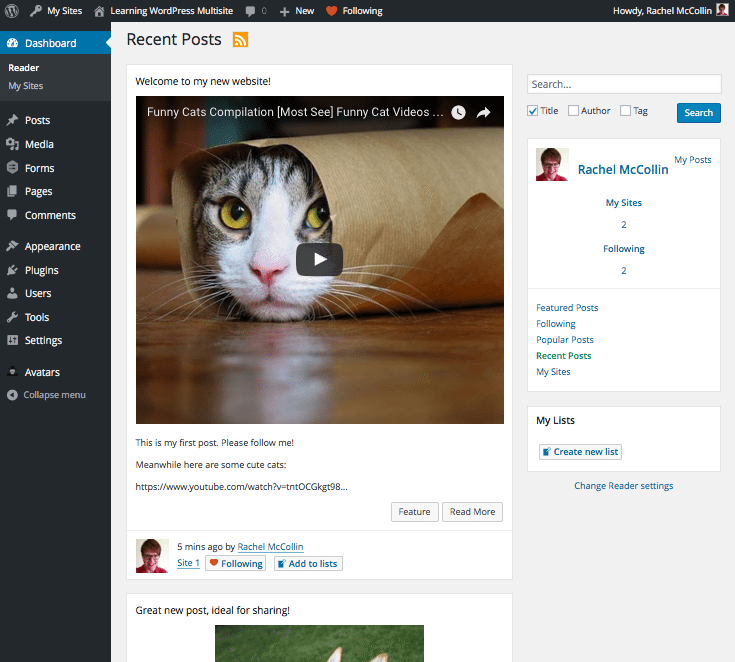Click the Read More button

[x=472, y=512]
